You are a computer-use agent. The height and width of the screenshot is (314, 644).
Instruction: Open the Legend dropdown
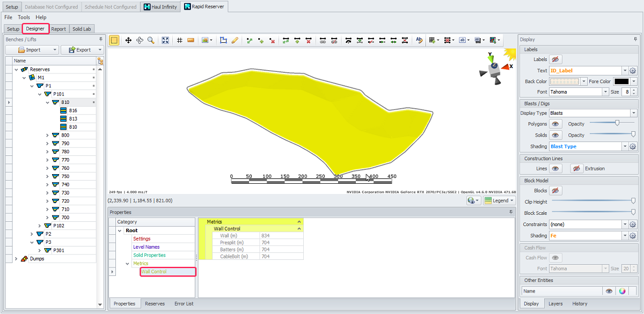[499, 200]
